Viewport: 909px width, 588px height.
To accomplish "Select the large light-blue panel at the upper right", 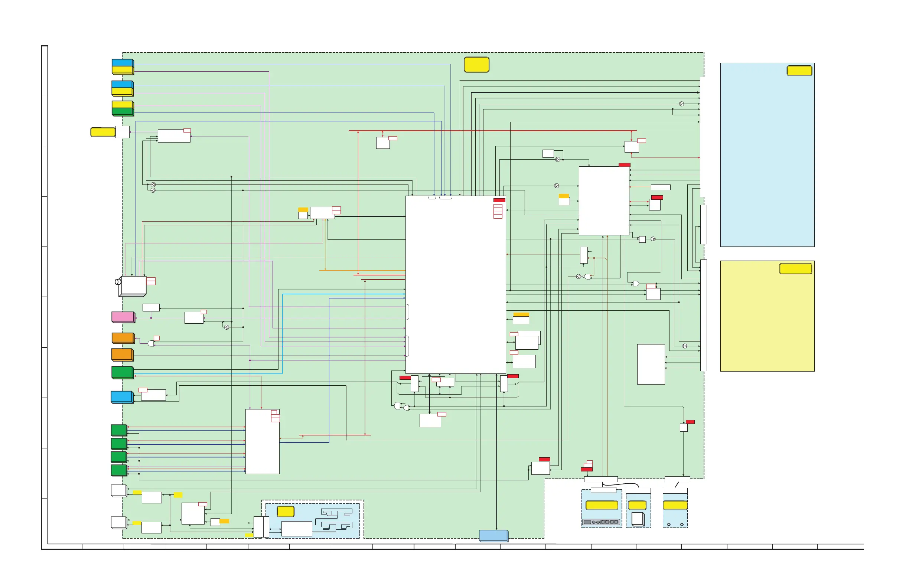I will (x=767, y=155).
